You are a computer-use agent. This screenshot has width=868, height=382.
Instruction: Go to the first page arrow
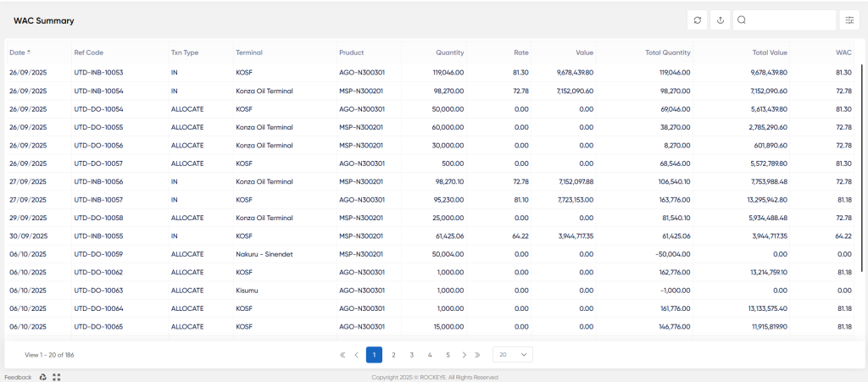[342, 355]
